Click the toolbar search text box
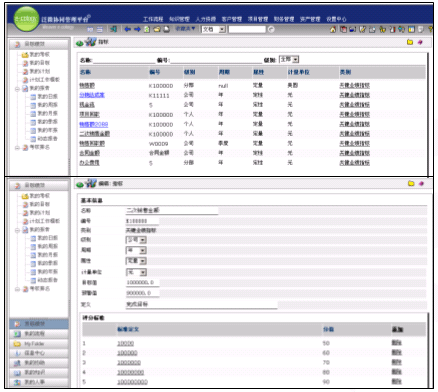 pyautogui.click(x=247, y=29)
